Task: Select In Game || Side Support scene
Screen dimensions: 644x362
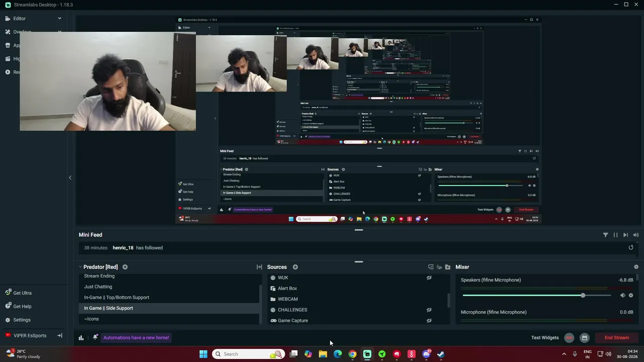Action: [x=169, y=308]
